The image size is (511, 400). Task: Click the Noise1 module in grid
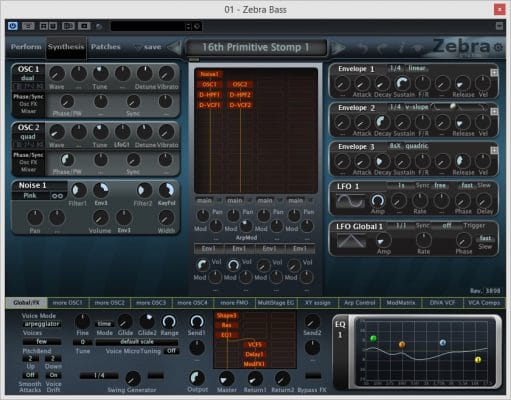tap(209, 74)
